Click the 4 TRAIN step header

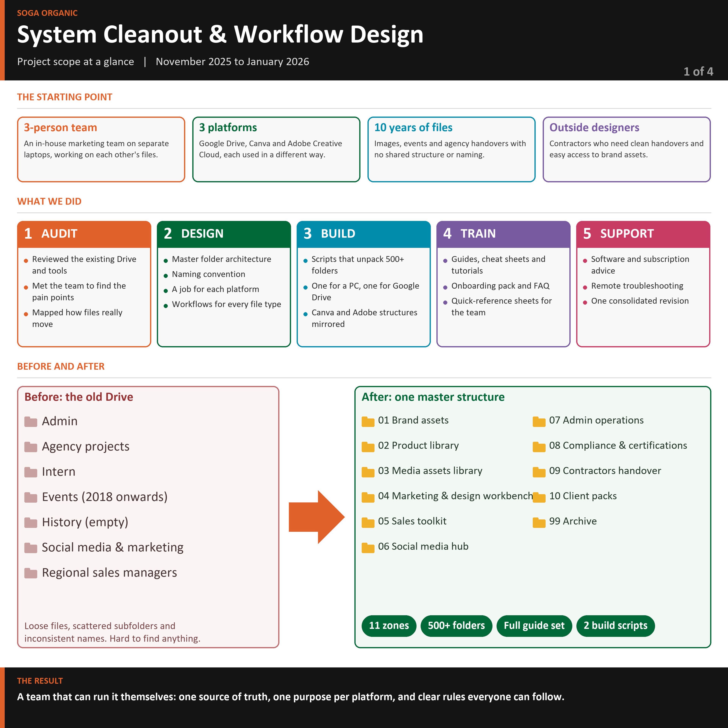[503, 234]
